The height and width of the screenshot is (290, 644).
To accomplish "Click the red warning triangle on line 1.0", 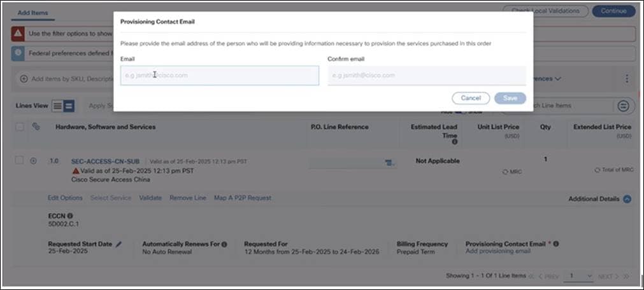I will (76, 170).
